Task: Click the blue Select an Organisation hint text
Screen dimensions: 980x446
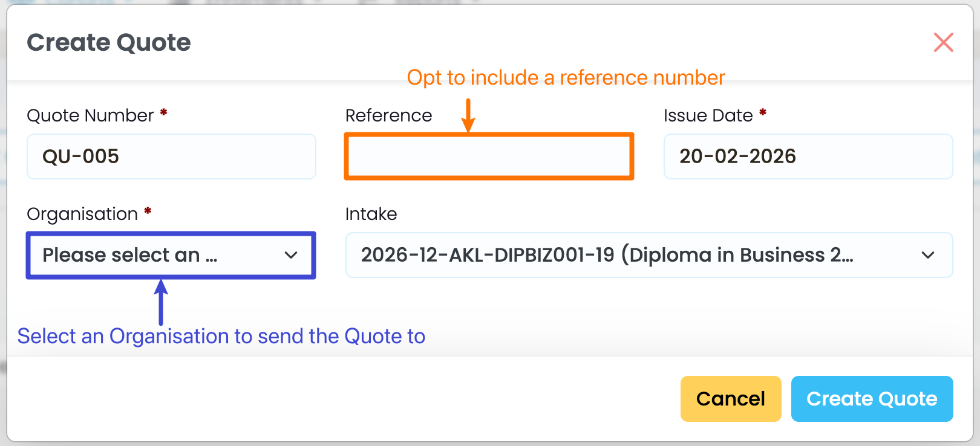Action: pos(221,336)
